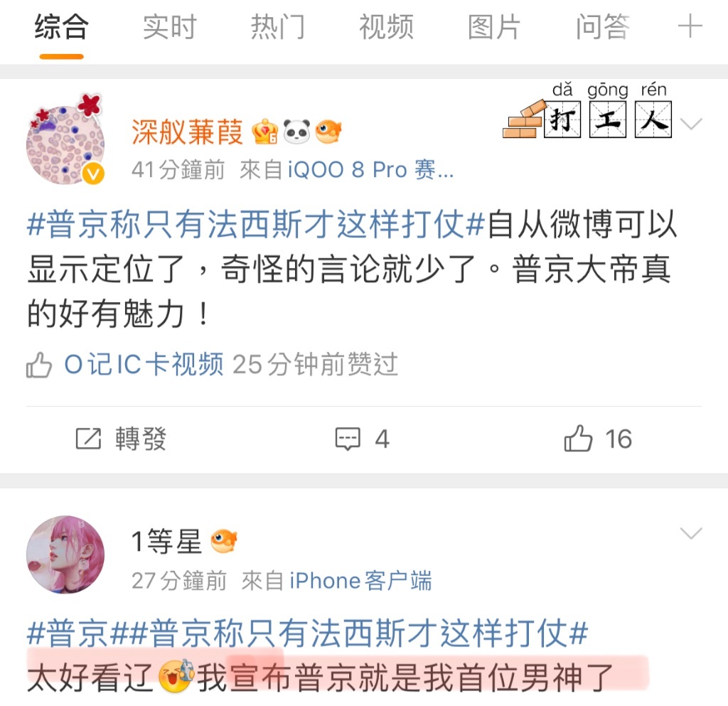Switch to the 热门 tab
The height and width of the screenshot is (706, 728).
[278, 27]
